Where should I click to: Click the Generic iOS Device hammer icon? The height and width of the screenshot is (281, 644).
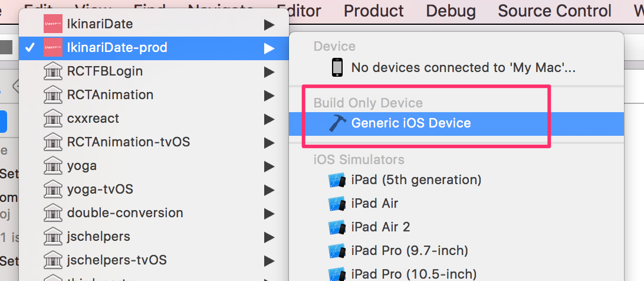click(338, 123)
